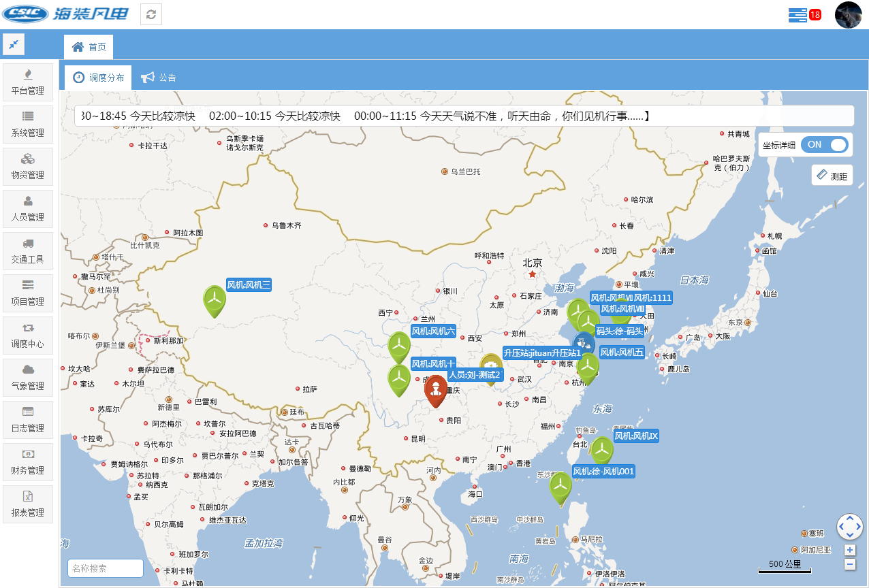The height and width of the screenshot is (588, 869).
Task: Collapse the sidebar with the shrink icon
Action: (x=14, y=44)
